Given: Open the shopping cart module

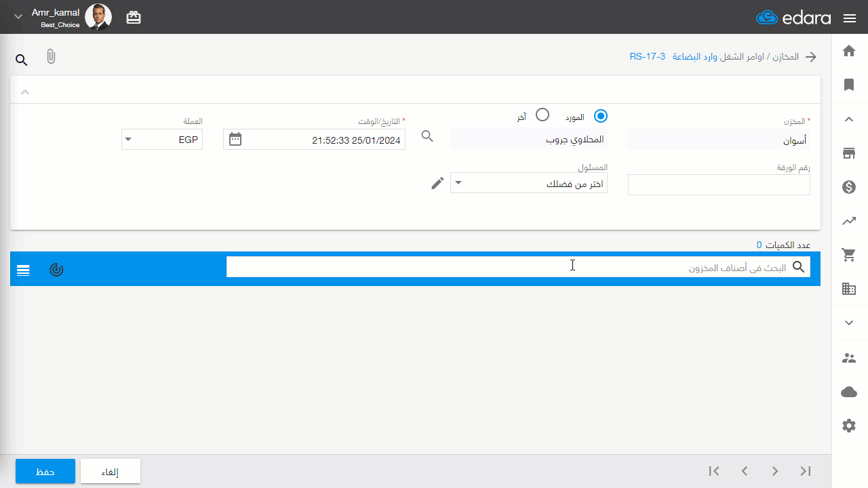Looking at the screenshot, I should (x=849, y=255).
